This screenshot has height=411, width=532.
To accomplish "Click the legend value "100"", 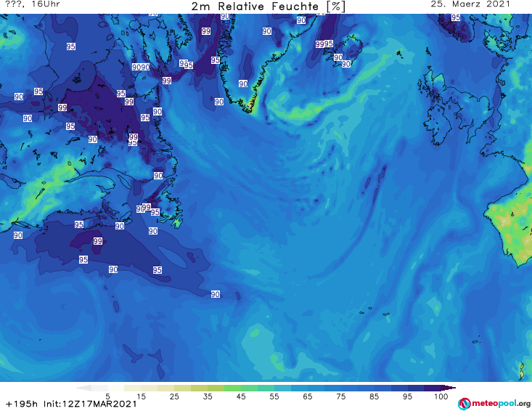I will click(441, 396).
